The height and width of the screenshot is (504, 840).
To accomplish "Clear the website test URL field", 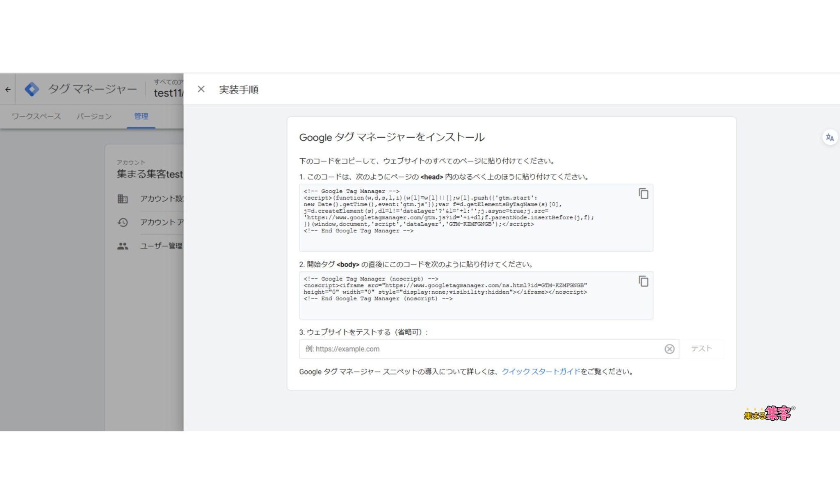I will click(x=669, y=349).
